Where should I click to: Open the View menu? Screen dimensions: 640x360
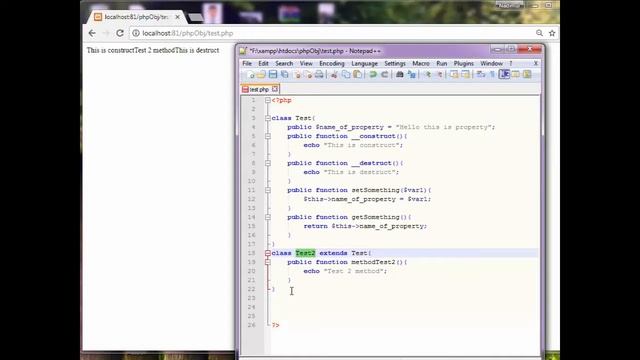coord(306,63)
